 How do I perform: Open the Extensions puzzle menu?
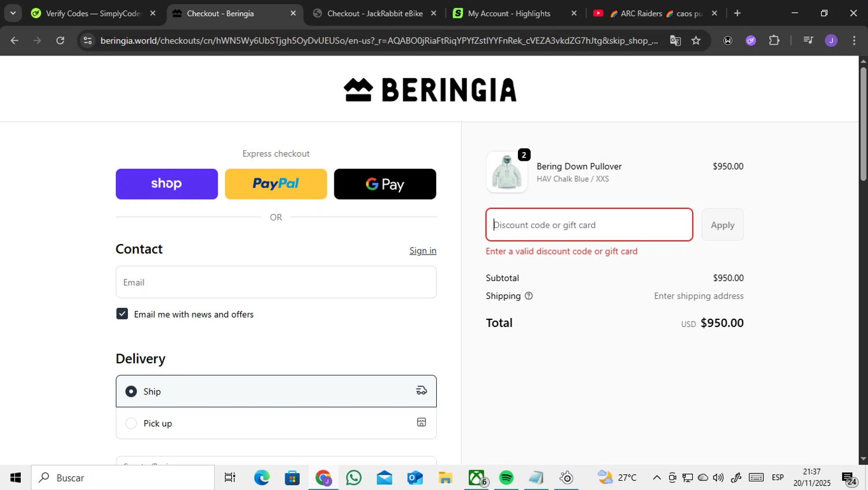click(774, 40)
